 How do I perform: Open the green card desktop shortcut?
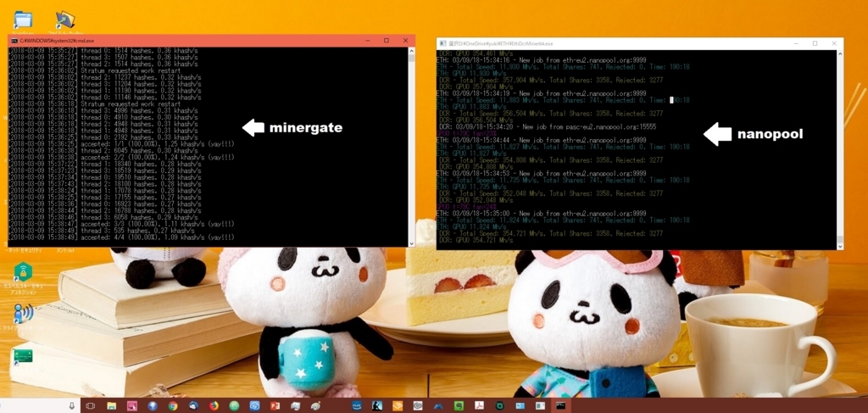pyautogui.click(x=23, y=355)
